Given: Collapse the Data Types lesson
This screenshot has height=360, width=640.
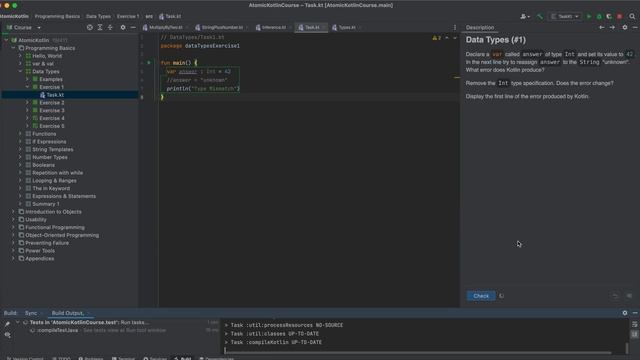Looking at the screenshot, I should pos(20,71).
